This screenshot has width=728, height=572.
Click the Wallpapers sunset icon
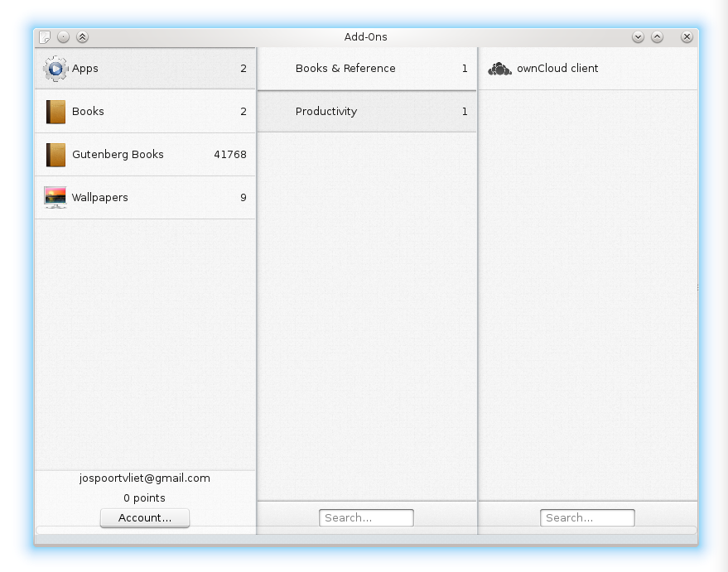pos(55,198)
